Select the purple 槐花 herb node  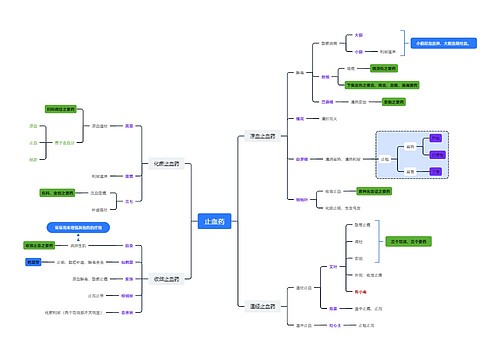300,119
